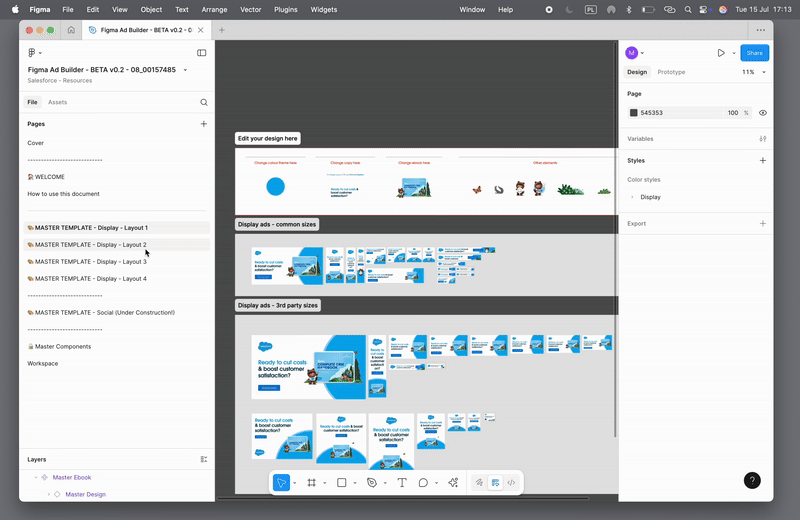Collapse all layers icon in Layers header
Screen dimensions: 800x520
point(204,459)
